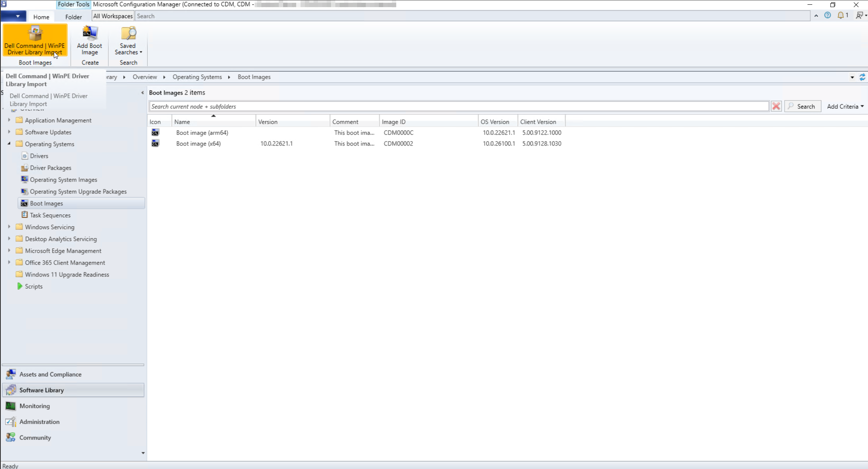Switch to the Administration workspace
Image resolution: width=868 pixels, height=469 pixels.
pos(40,422)
